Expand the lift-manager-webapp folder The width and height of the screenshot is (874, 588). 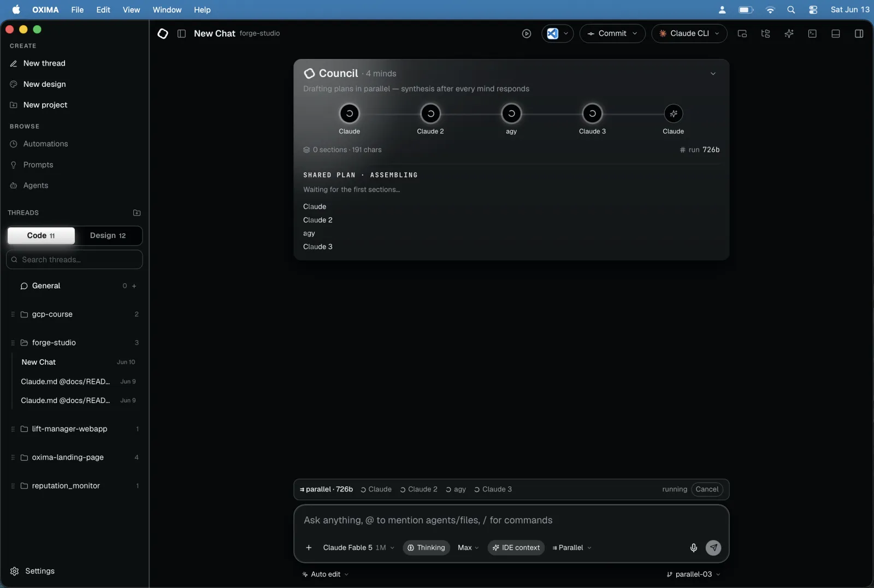[x=74, y=429]
